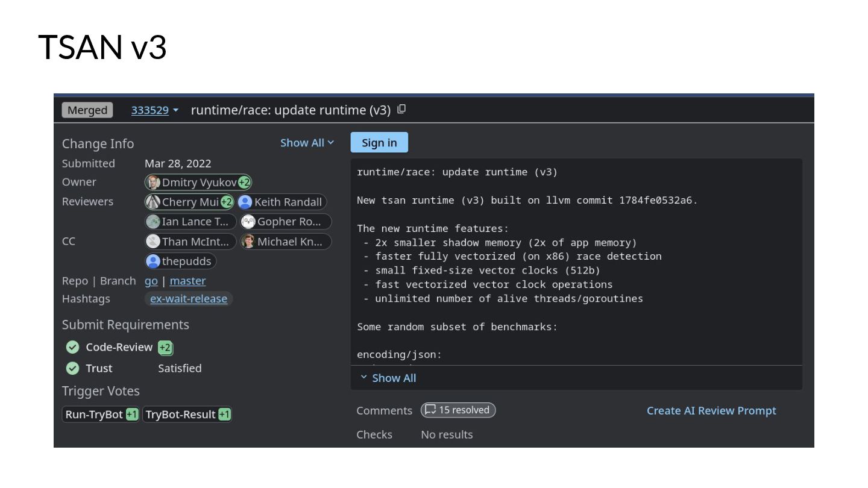Expand Change Info with Show All
The width and height of the screenshot is (868, 488).
point(307,143)
